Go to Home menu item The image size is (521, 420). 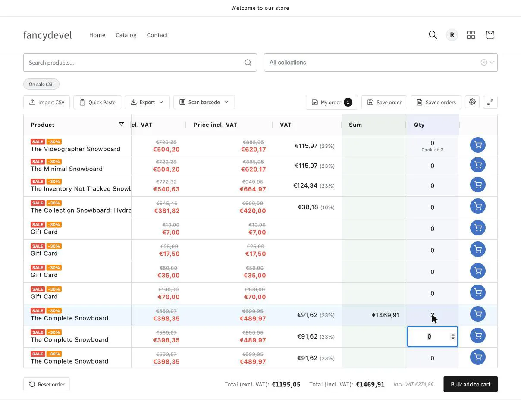pos(97,35)
